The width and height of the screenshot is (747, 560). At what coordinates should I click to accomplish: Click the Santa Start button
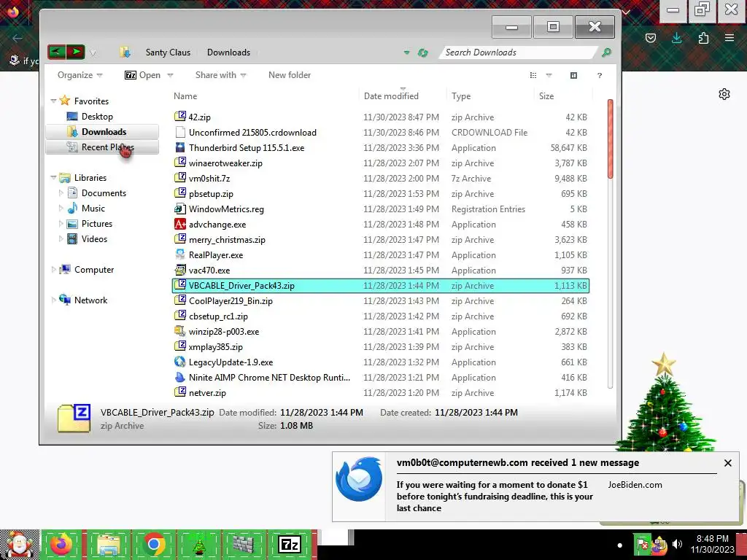point(19,544)
